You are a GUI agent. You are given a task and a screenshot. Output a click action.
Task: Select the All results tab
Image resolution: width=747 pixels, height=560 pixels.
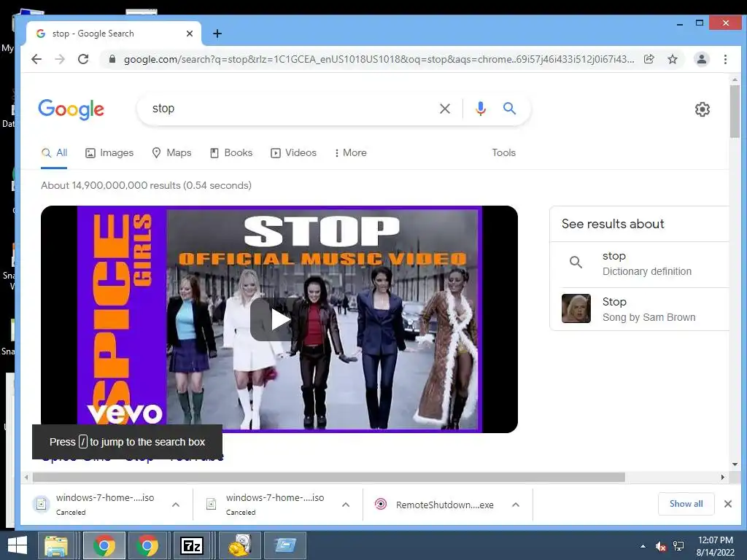[x=54, y=153]
